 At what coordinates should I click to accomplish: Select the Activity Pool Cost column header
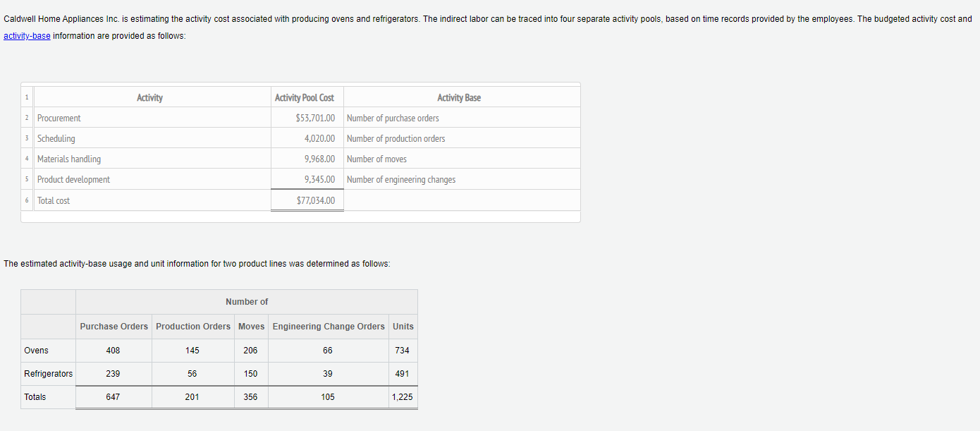coord(307,97)
